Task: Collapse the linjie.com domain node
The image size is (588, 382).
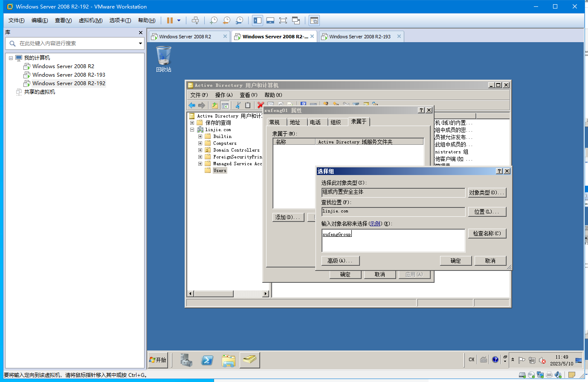Action: click(192, 130)
